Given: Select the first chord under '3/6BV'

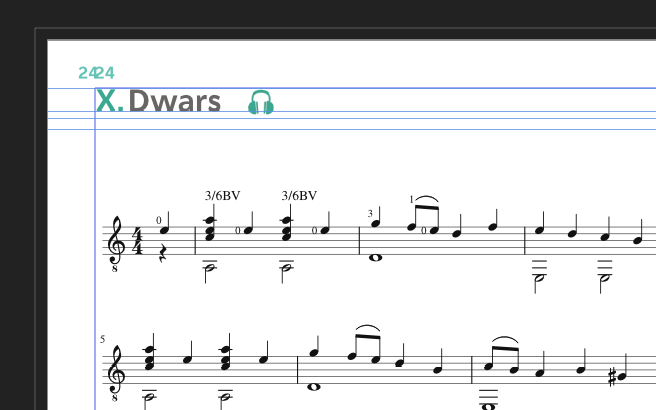Looking at the screenshot, I should pyautogui.click(x=210, y=229).
